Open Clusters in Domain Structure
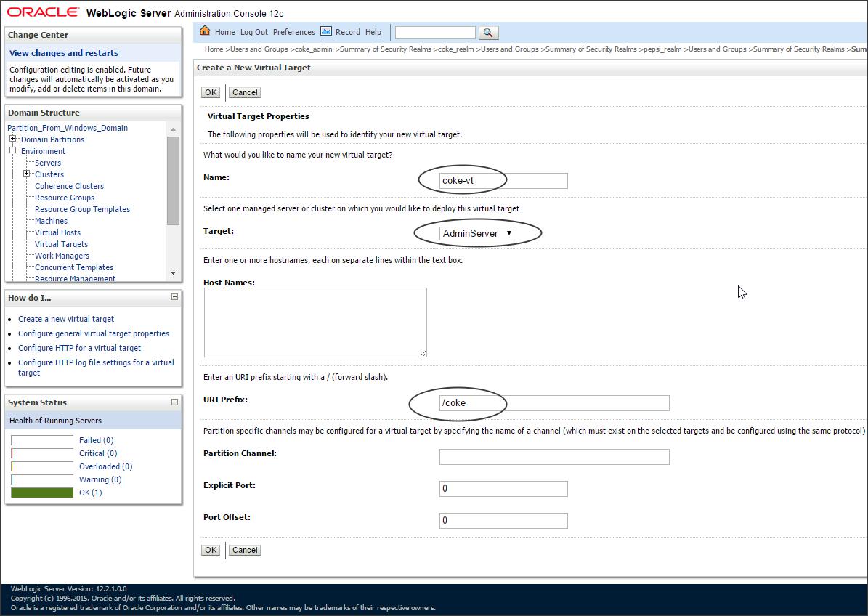The height and width of the screenshot is (616, 868). (49, 174)
